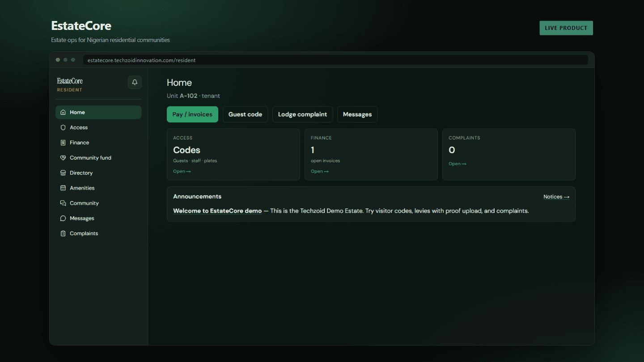Open Complaints from the sidebar
This screenshot has height=362, width=644.
click(x=98, y=234)
